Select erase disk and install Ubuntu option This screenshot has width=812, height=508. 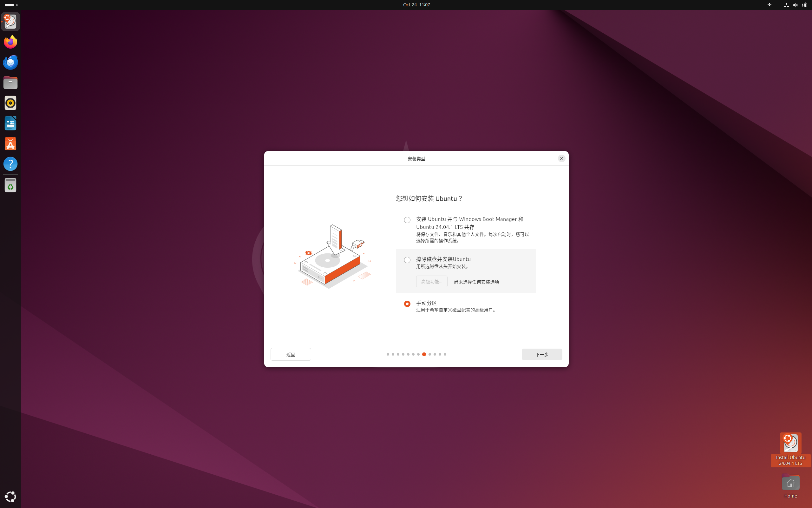tap(407, 260)
